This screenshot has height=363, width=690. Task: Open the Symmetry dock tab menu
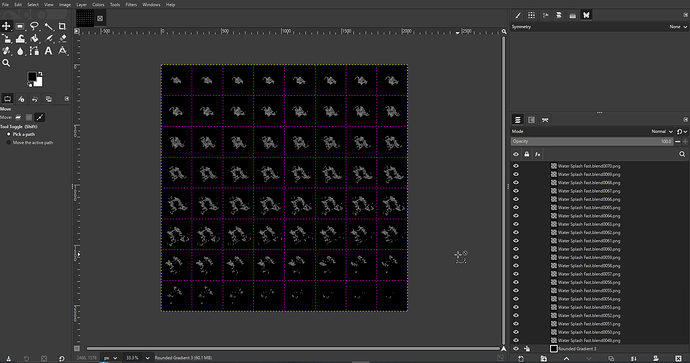point(686,15)
